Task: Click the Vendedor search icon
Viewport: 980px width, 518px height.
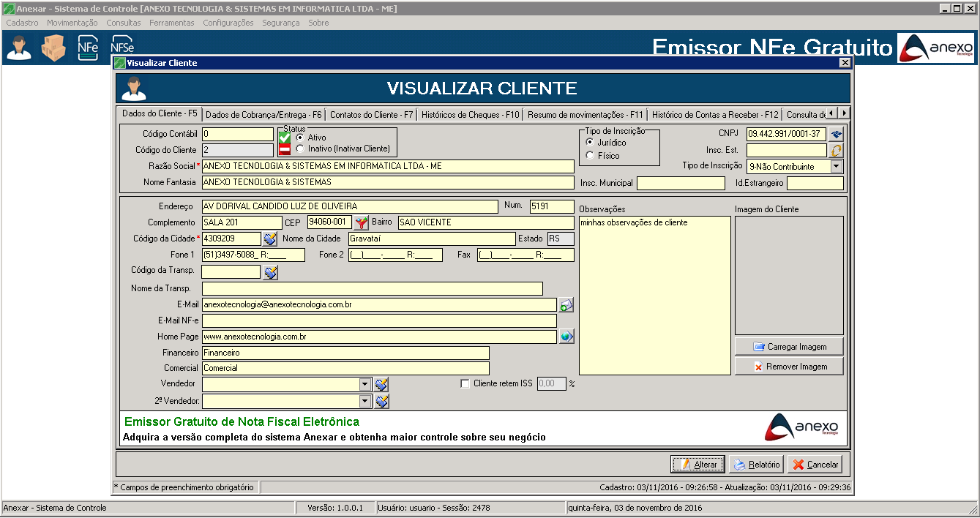Action: pyautogui.click(x=381, y=384)
